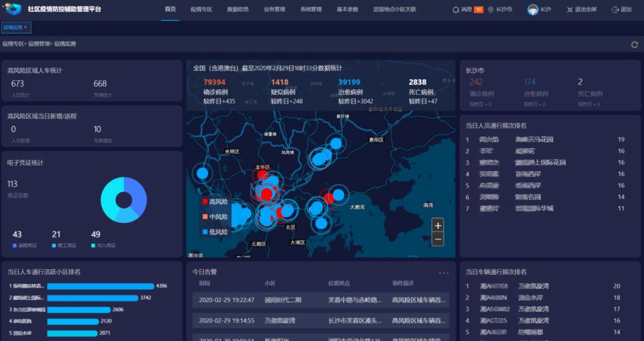Click the 174 治愈病例 value for 长沙市

(530, 82)
